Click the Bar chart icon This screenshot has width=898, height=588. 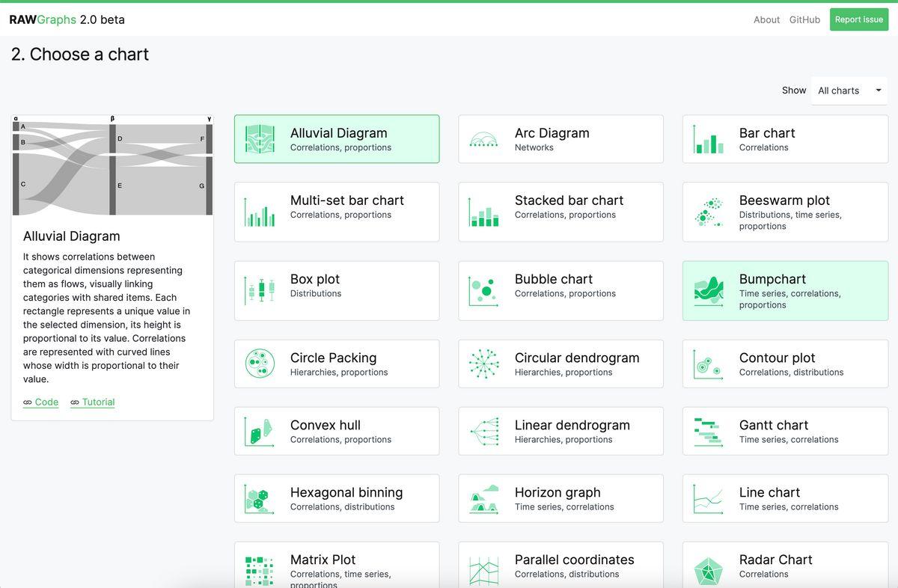coord(709,139)
